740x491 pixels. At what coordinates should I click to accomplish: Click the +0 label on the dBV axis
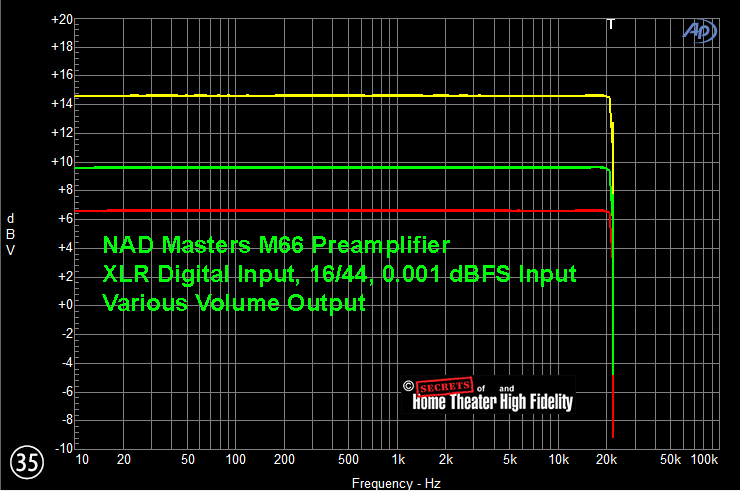65,305
